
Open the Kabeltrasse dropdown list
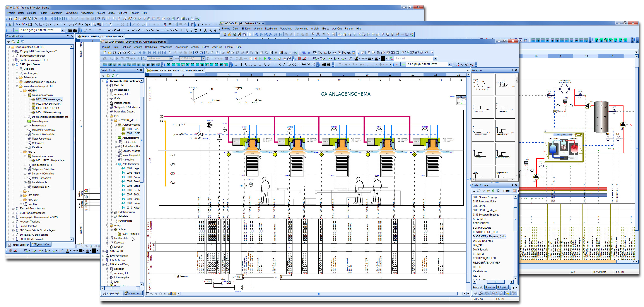coord(171,58)
